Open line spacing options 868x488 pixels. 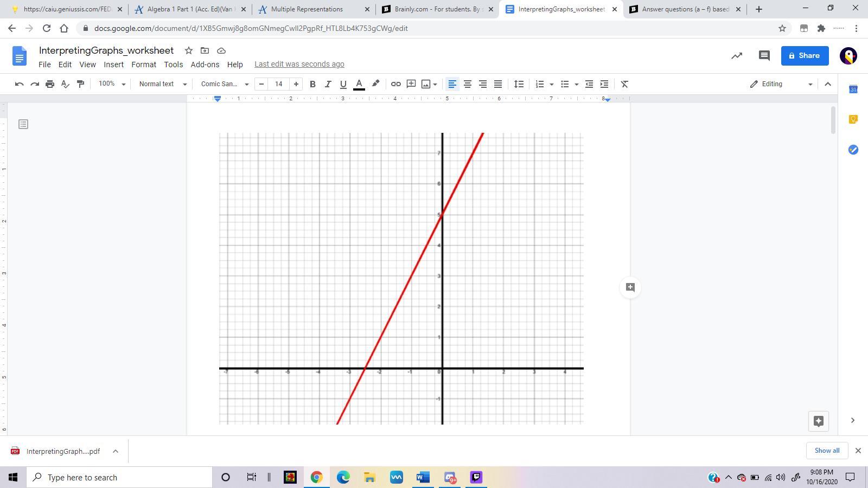click(519, 84)
